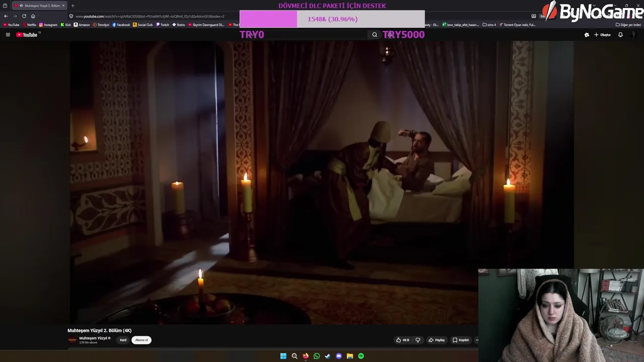Click the Kaydet save button
The image size is (644, 362).
click(x=460, y=340)
